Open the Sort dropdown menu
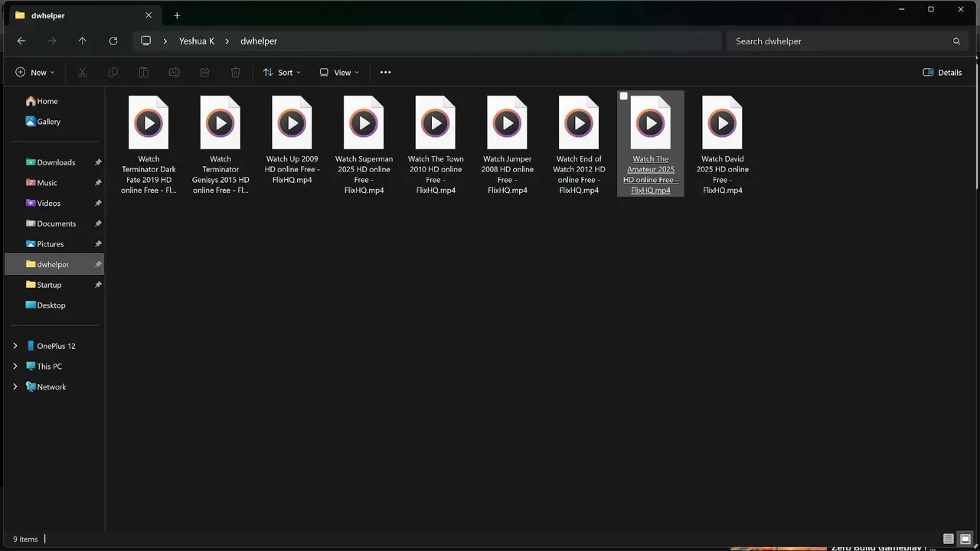980x551 pixels. (x=282, y=72)
